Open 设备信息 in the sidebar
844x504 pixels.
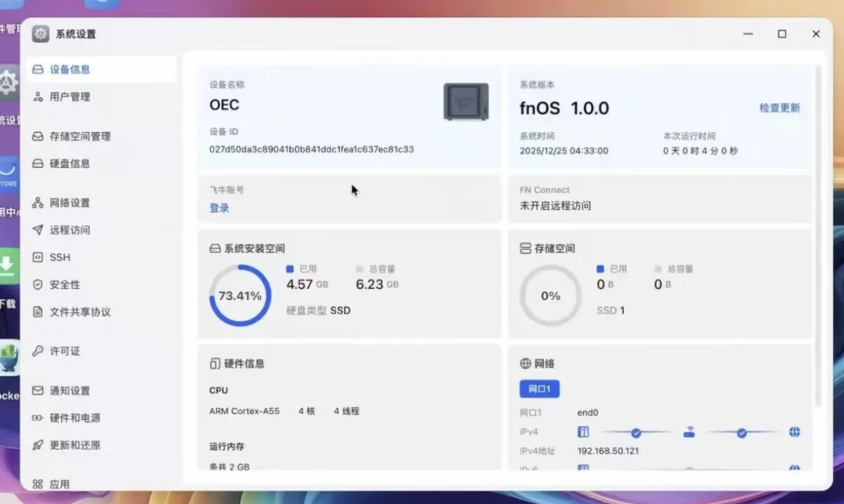pos(101,70)
